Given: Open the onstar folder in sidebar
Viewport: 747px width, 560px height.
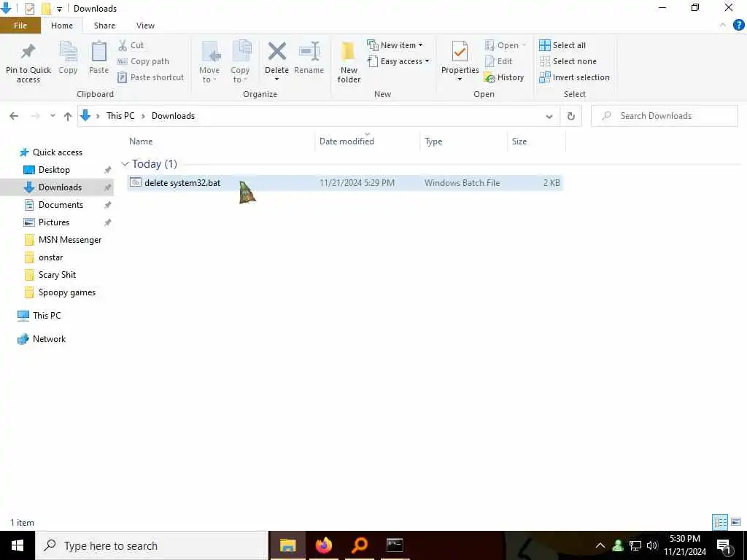Looking at the screenshot, I should [x=50, y=257].
